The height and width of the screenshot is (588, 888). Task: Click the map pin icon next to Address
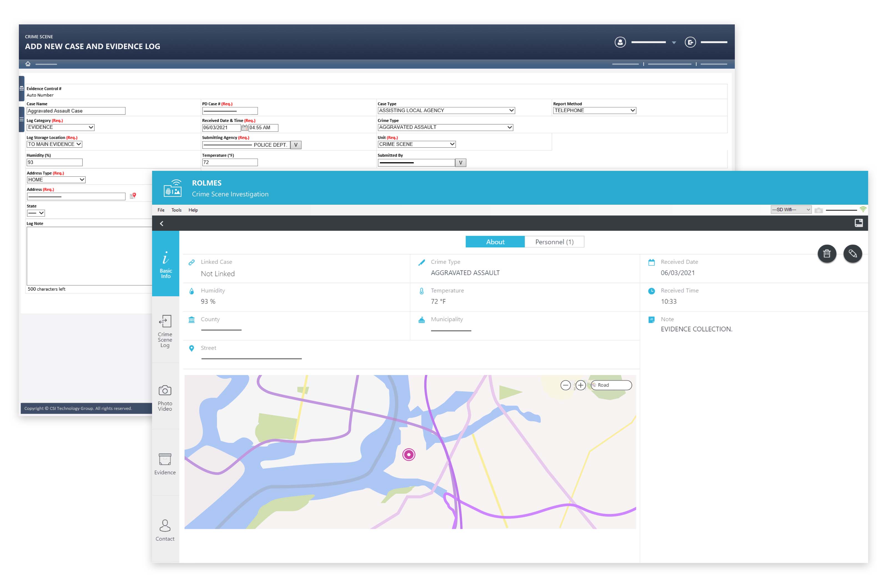click(133, 196)
